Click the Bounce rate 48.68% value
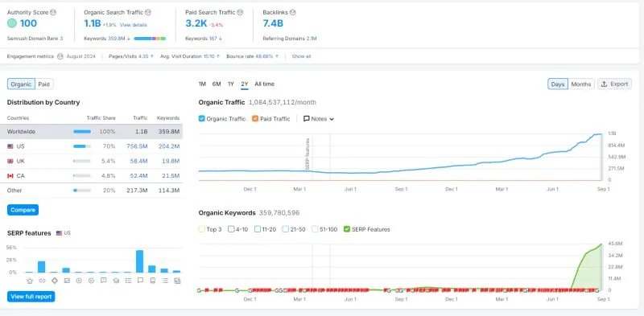 point(264,56)
